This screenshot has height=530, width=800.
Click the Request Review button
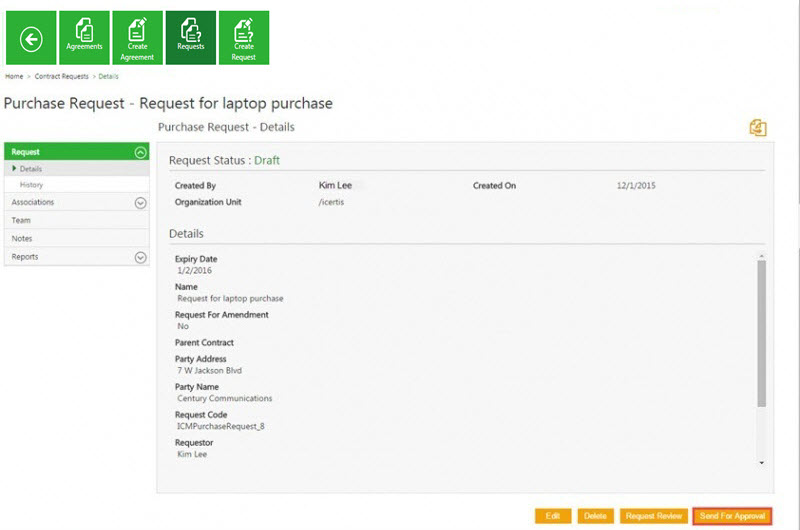click(653, 516)
